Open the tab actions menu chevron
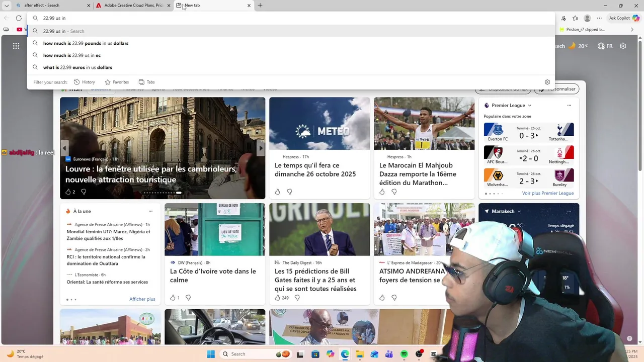Image resolution: width=644 pixels, height=362 pixels. click(x=7, y=6)
